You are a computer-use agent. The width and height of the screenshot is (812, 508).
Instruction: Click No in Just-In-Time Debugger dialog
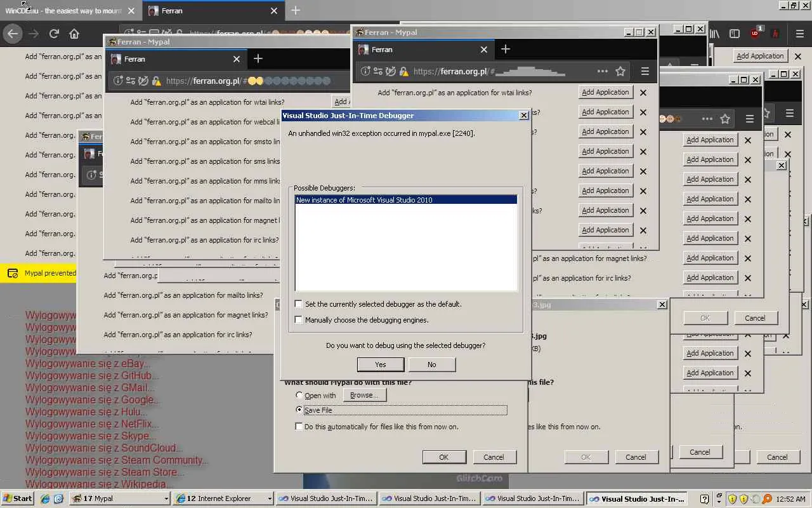[x=432, y=364]
